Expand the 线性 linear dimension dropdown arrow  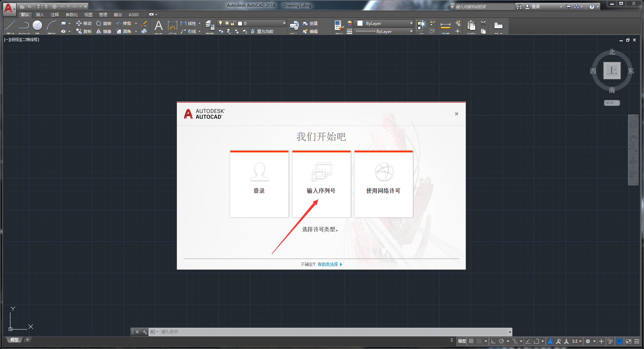[x=199, y=23]
